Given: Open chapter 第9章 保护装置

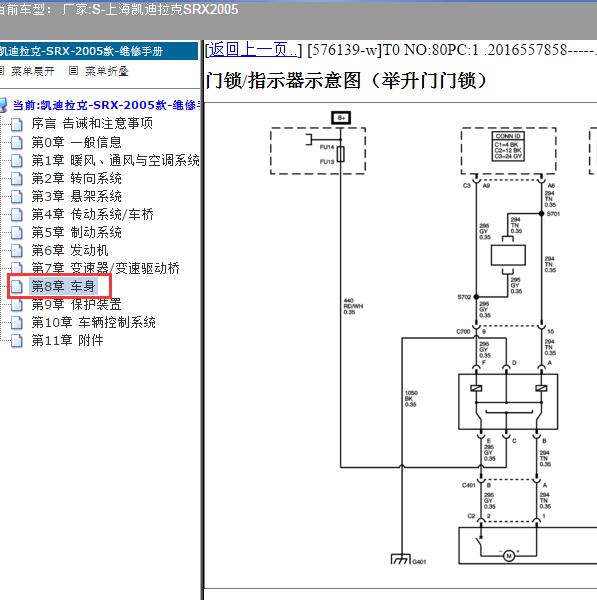Looking at the screenshot, I should pos(76,305).
